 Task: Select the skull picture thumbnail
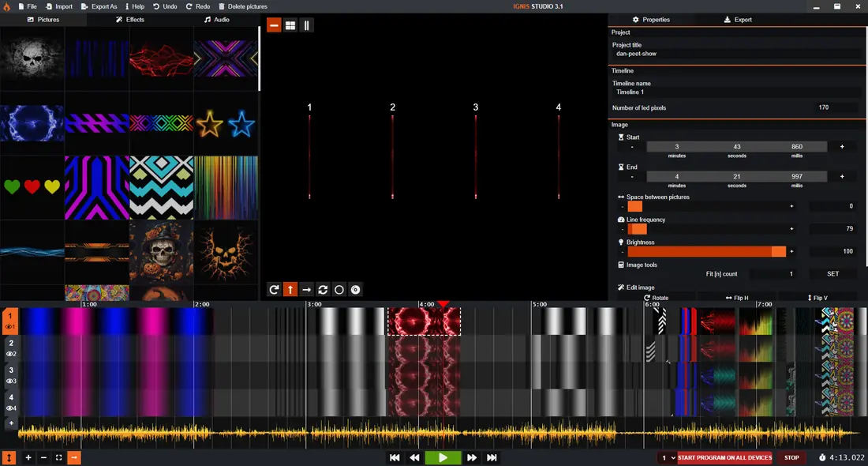coord(32,57)
